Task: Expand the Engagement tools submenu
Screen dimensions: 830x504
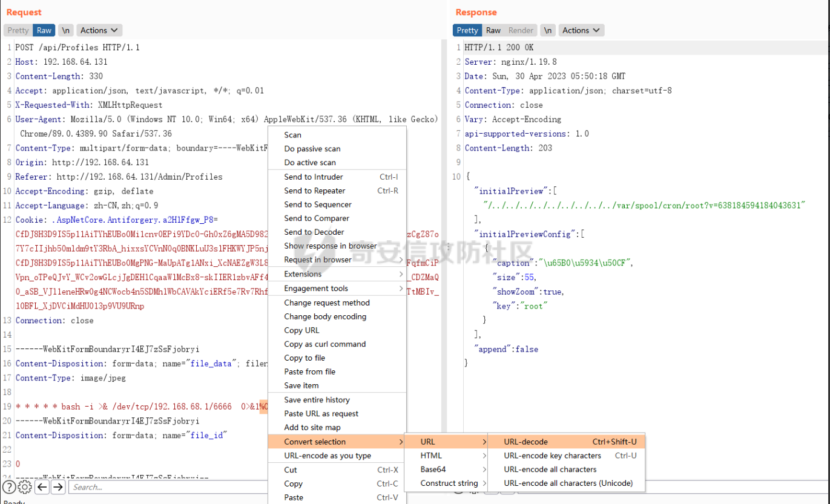Action: 337,289
